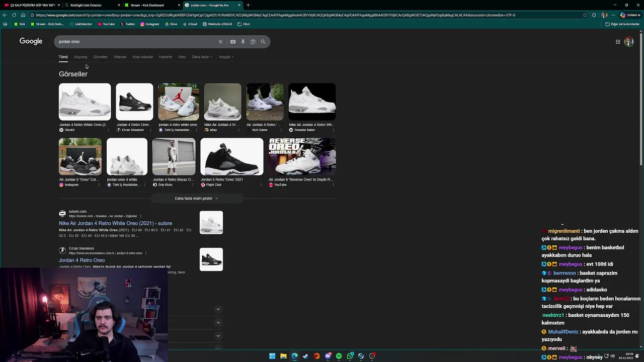
Task: Select the Web search filter
Action: (182, 57)
